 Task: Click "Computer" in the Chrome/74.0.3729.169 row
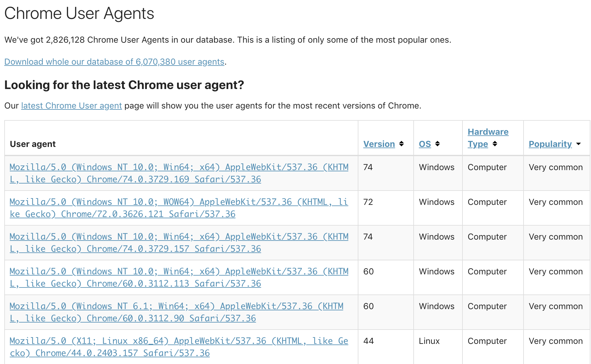coord(487,167)
